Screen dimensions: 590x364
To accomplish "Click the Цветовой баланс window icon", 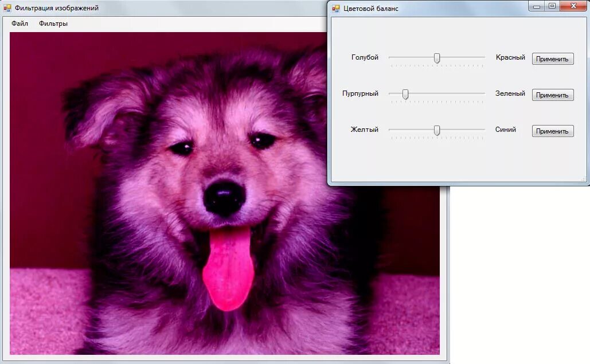I will click(x=335, y=8).
